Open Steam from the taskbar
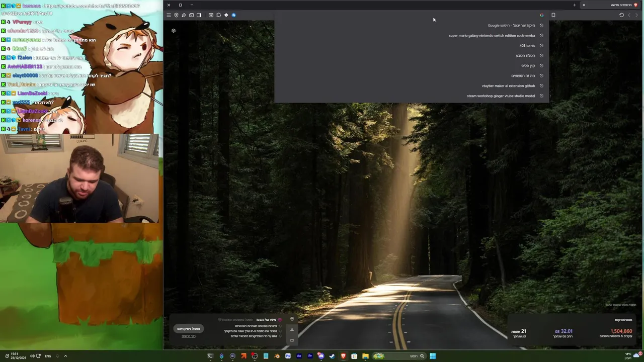644x362 pixels. click(x=332, y=356)
